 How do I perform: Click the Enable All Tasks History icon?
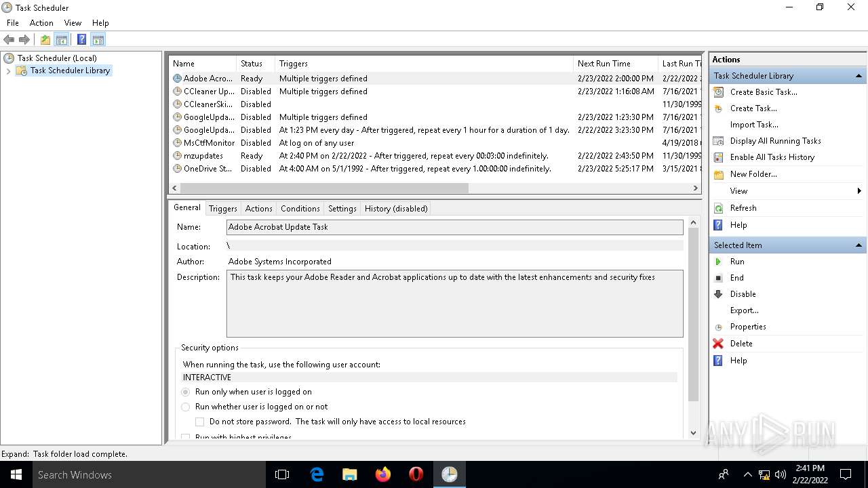(719, 157)
